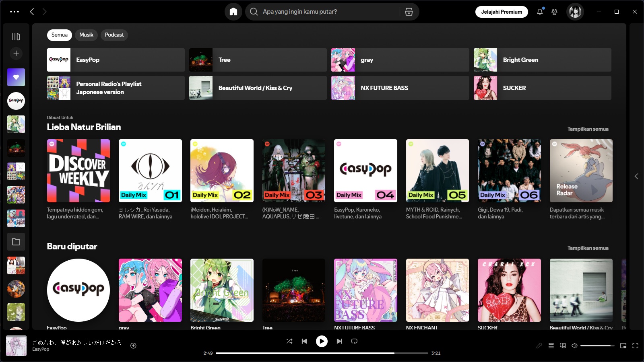Add current song to Liked Songs

tap(133, 346)
